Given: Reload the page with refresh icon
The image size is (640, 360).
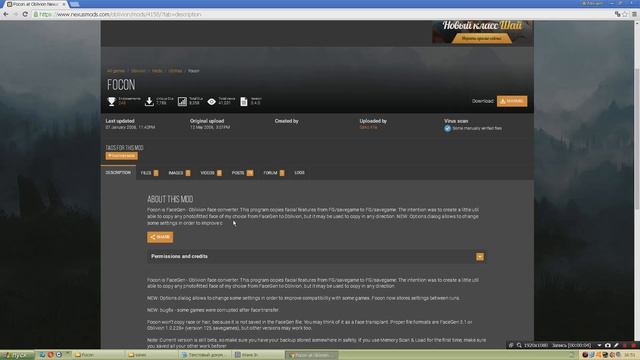Looking at the screenshot, I should pyautogui.click(x=25, y=14).
